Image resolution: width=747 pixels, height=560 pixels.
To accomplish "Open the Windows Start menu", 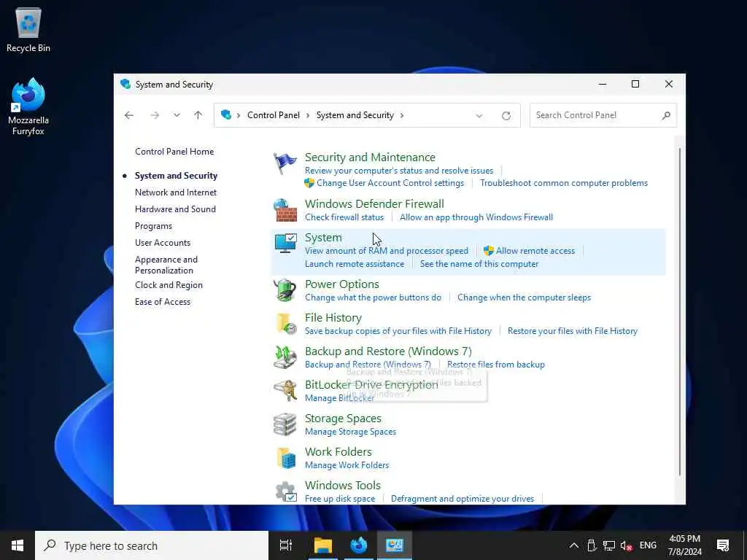I will pos(18,545).
